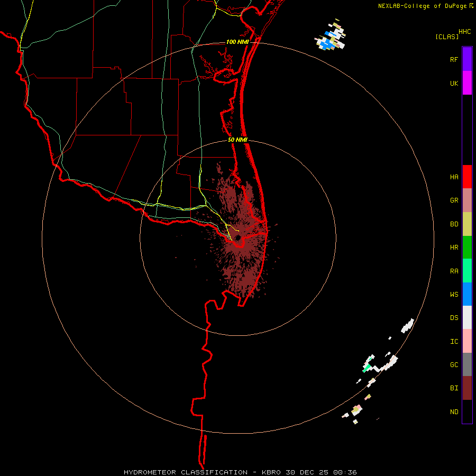The width and height of the screenshot is (476, 476).
Task: Click the 'WS' legend label
Action: pos(454,295)
